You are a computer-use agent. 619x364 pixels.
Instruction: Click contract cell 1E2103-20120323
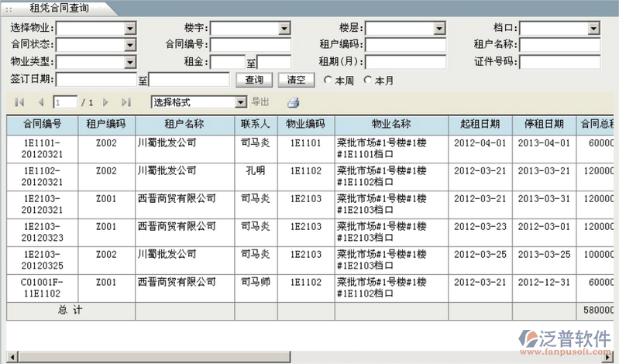43,232
